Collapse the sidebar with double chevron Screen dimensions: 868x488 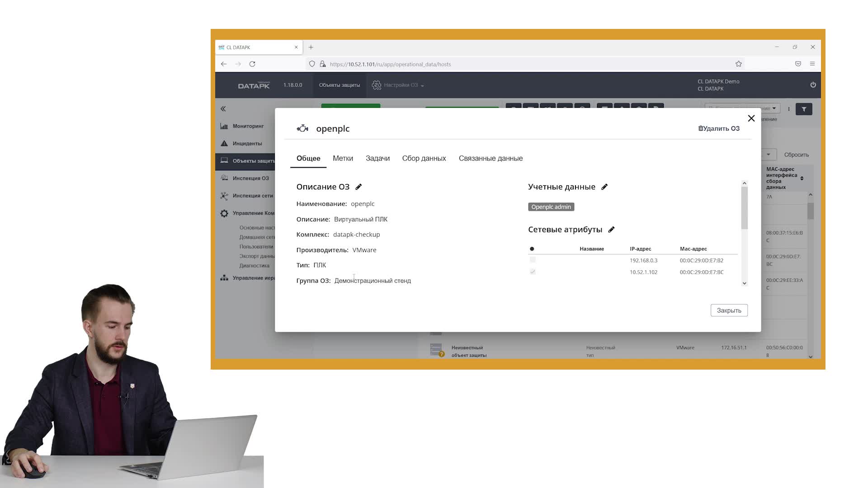(223, 109)
